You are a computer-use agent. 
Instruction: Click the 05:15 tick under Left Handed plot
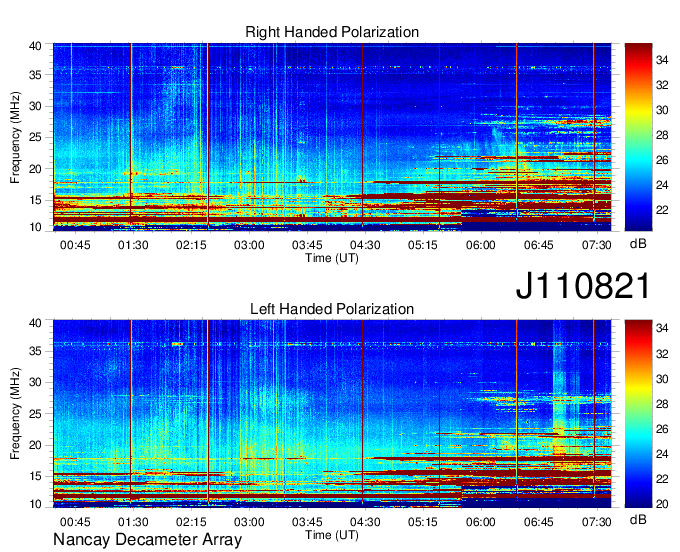pos(423,522)
